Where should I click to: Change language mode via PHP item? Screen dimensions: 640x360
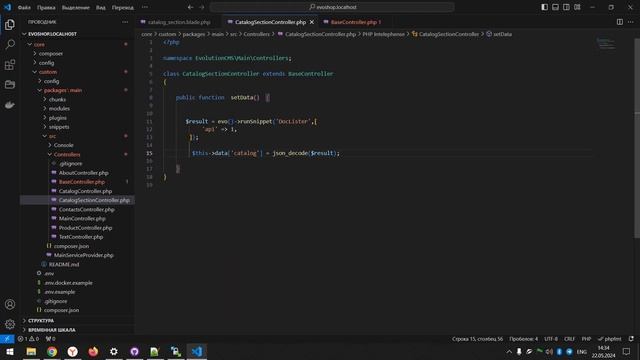(x=587, y=339)
